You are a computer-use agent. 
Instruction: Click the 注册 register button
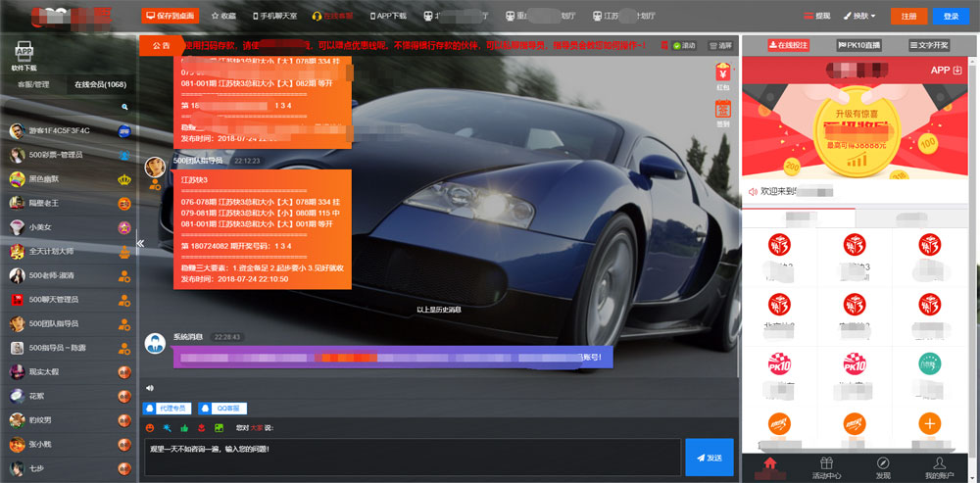click(908, 17)
